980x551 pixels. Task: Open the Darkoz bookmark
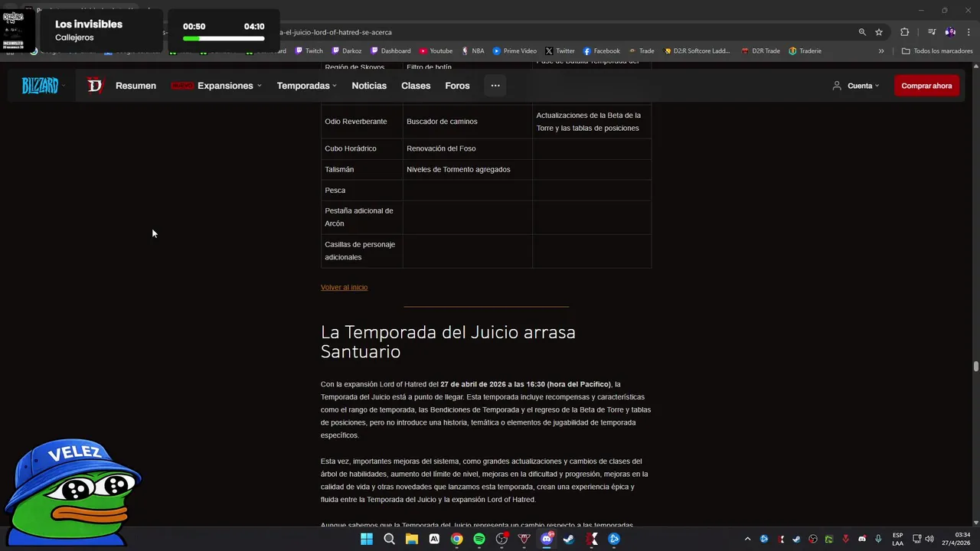pos(347,51)
